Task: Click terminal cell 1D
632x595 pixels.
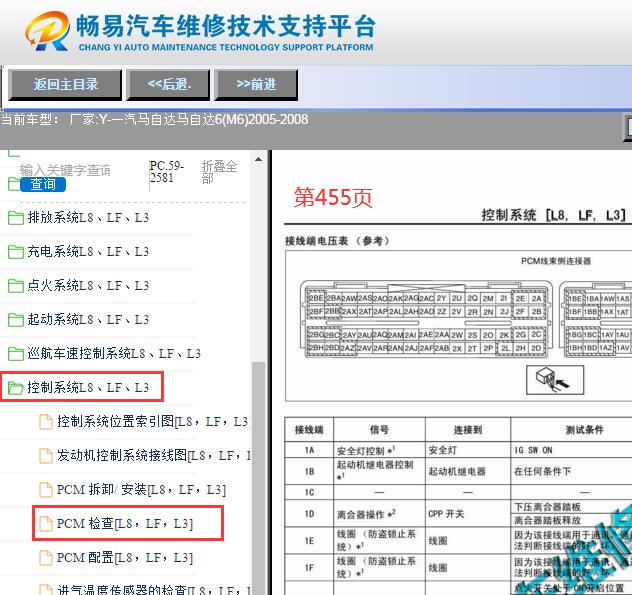Action: coord(309,514)
